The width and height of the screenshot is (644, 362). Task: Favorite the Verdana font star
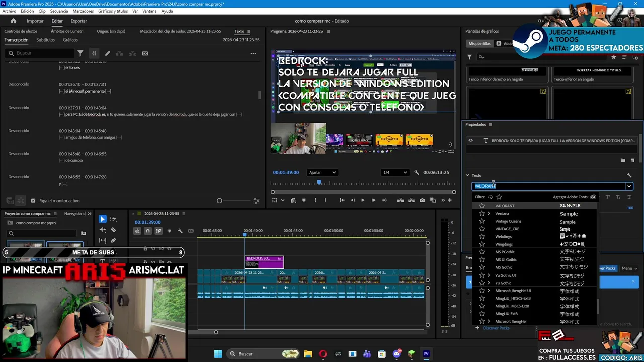(x=481, y=214)
